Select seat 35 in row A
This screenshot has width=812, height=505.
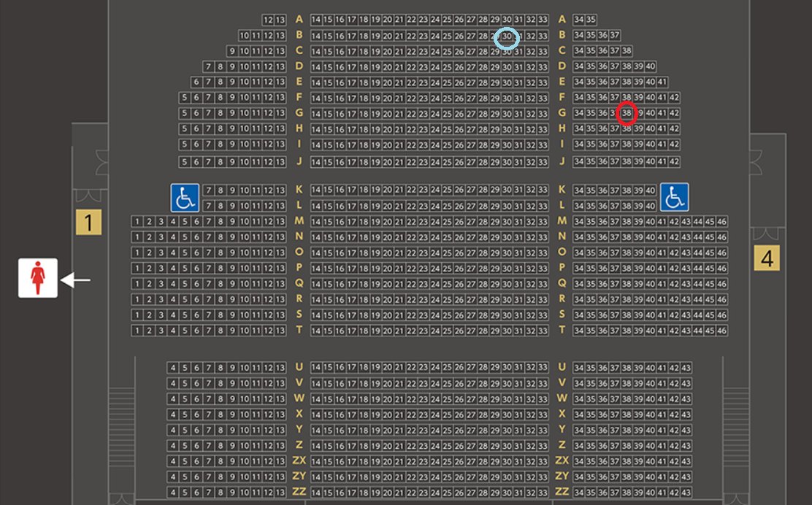tap(591, 20)
